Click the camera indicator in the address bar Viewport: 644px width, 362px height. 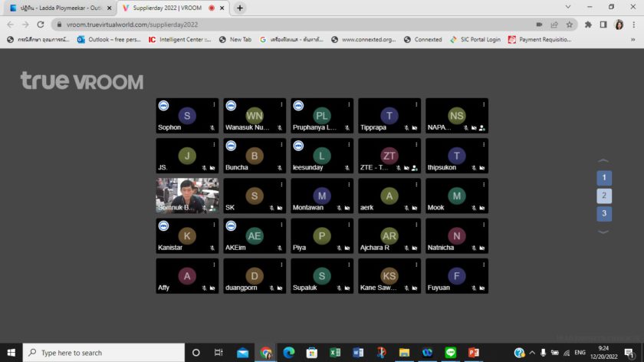click(539, 25)
